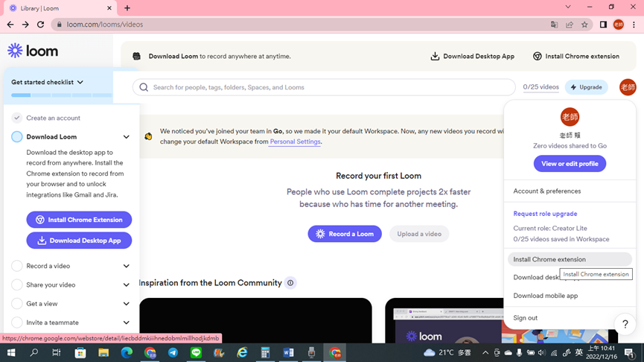This screenshot has width=644, height=362.
Task: Click the share page icon in address bar
Action: click(570, 25)
